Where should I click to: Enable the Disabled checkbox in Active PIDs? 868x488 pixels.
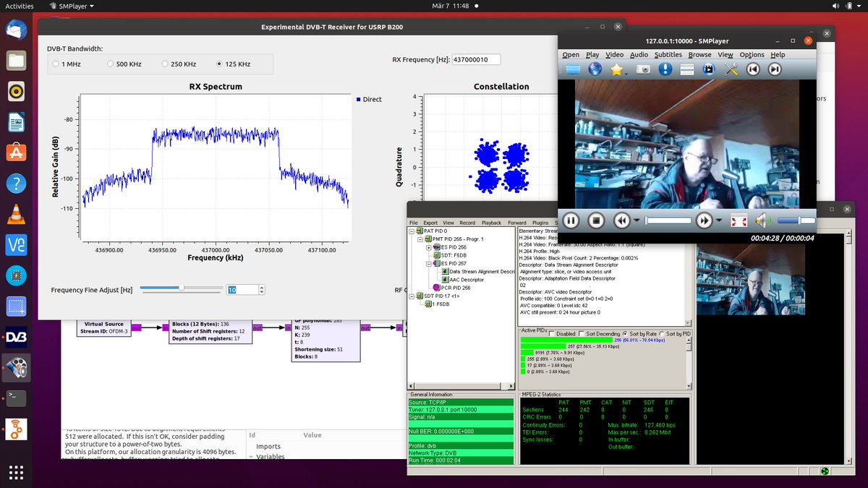552,334
